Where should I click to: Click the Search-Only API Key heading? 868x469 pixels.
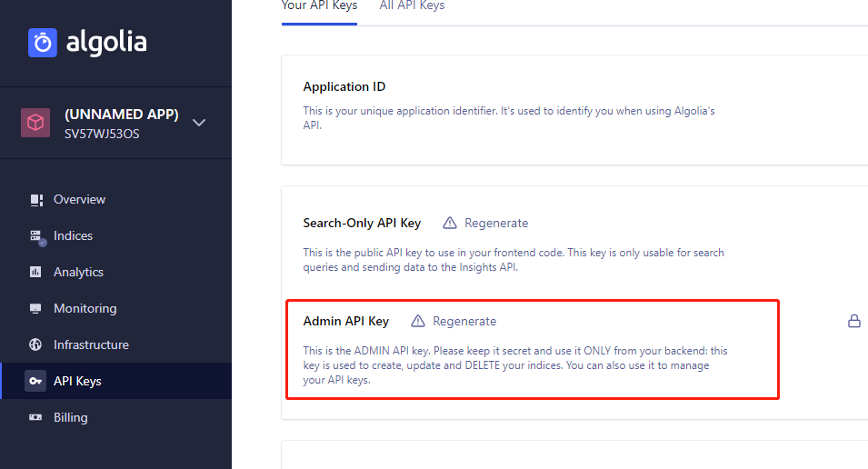(x=362, y=223)
